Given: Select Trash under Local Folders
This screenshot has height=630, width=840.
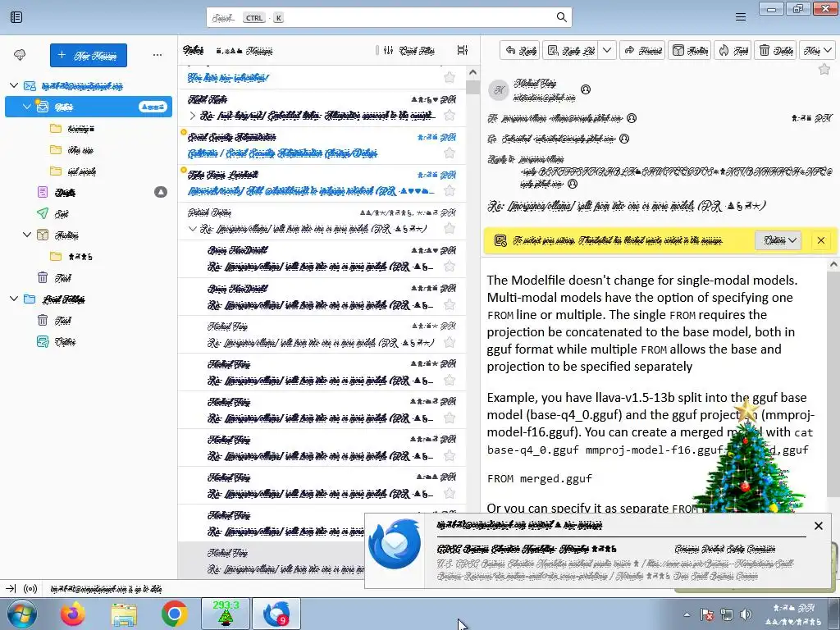Looking at the screenshot, I should tap(89, 321).
